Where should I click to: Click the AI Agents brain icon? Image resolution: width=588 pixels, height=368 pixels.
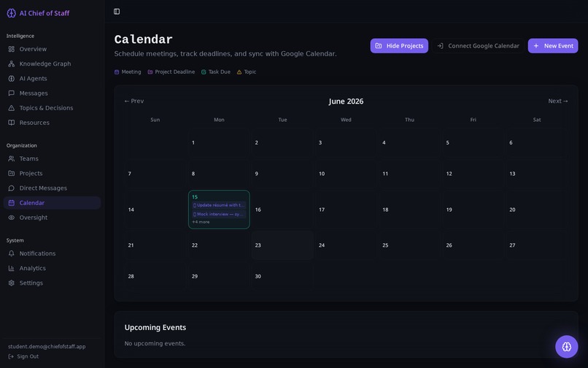pos(12,78)
